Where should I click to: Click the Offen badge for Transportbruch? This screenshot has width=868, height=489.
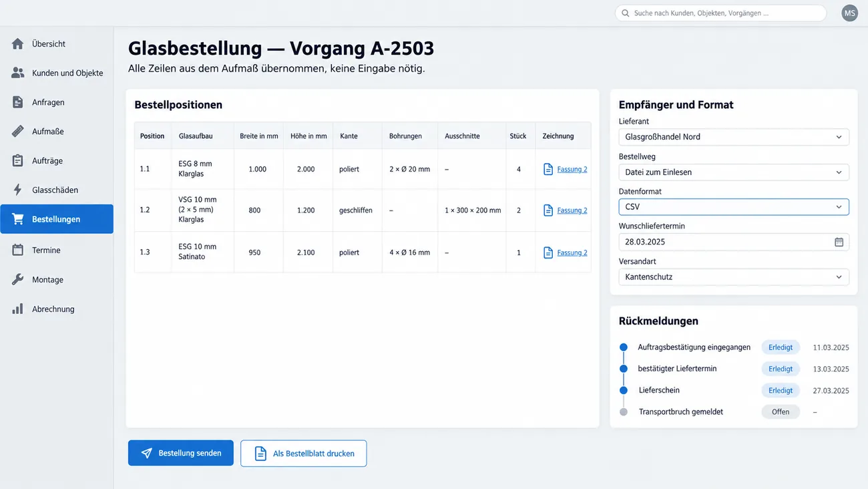click(781, 412)
